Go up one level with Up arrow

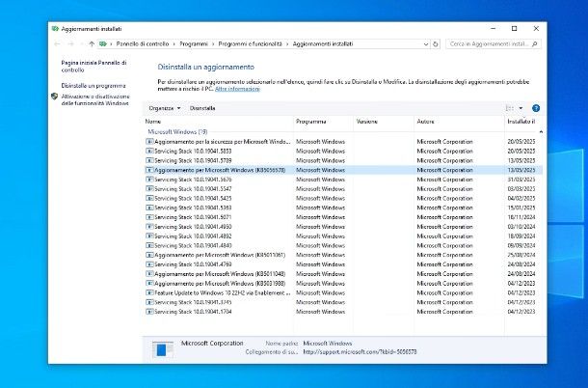(x=92, y=44)
